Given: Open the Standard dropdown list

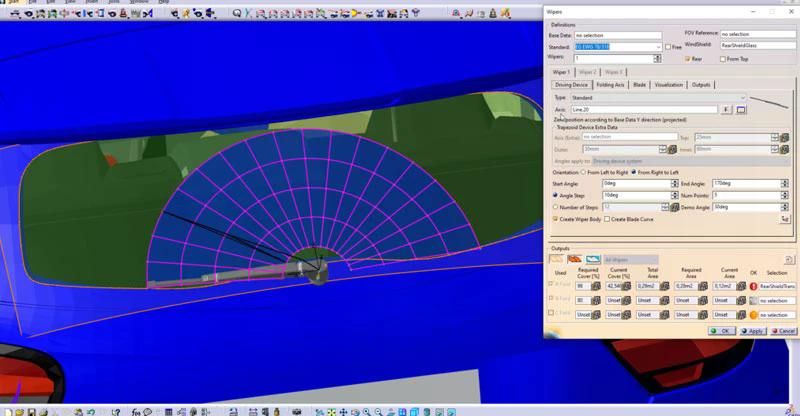Looking at the screenshot, I should pyautogui.click(x=660, y=46).
